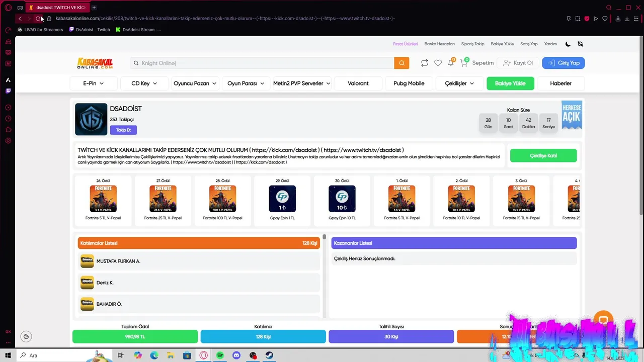644x362 pixels.
Task: Bookmark the page with address bar heart
Action: [x=605, y=19]
